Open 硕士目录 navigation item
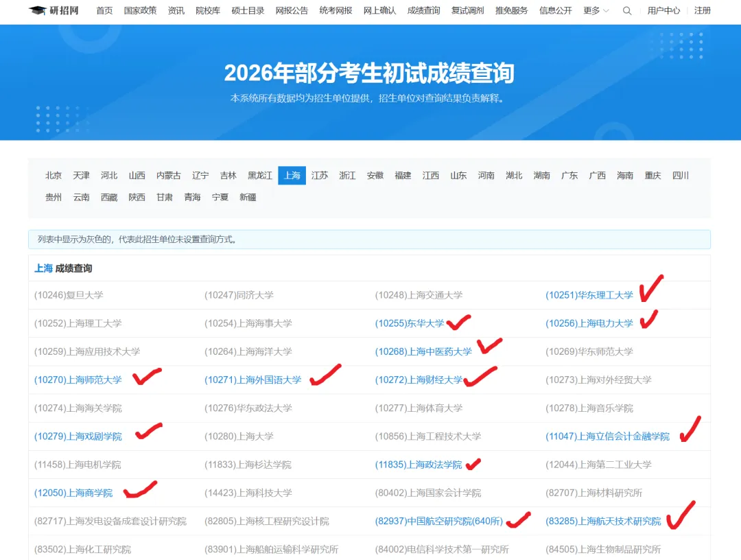The image size is (741, 560). 248,10
